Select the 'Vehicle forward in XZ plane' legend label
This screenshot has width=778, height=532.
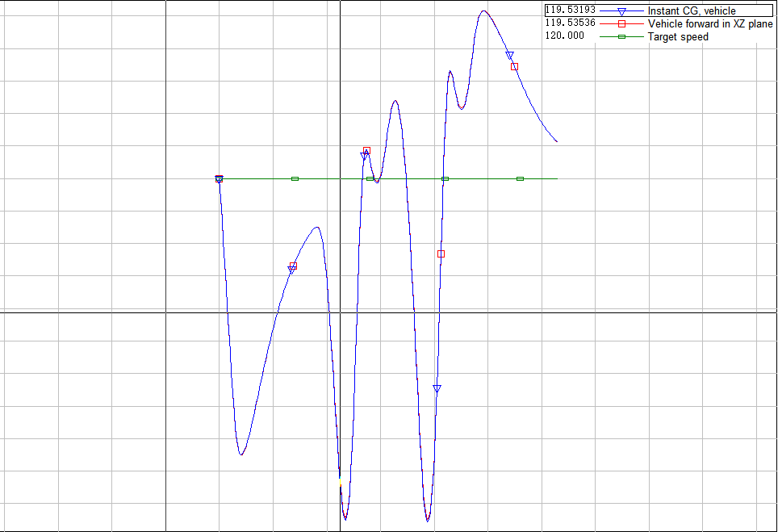(x=709, y=24)
